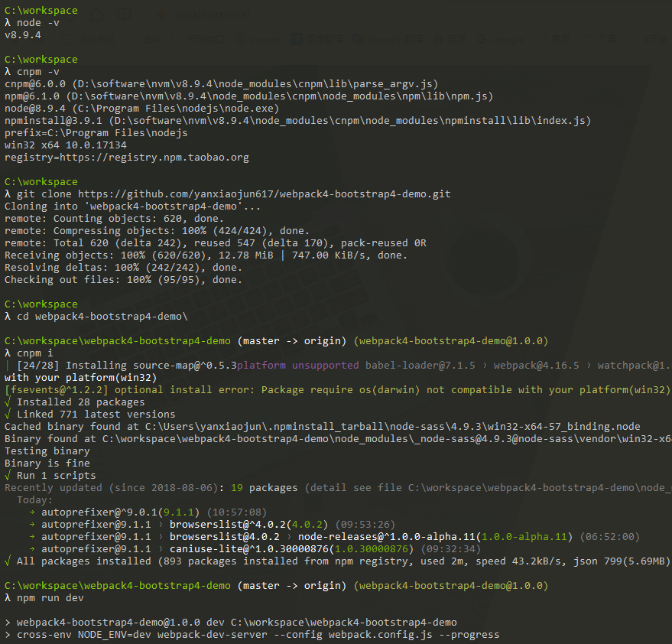Click 'babel-loader@7.1.5' in the install line
This screenshot has height=644, width=672.
click(420, 366)
